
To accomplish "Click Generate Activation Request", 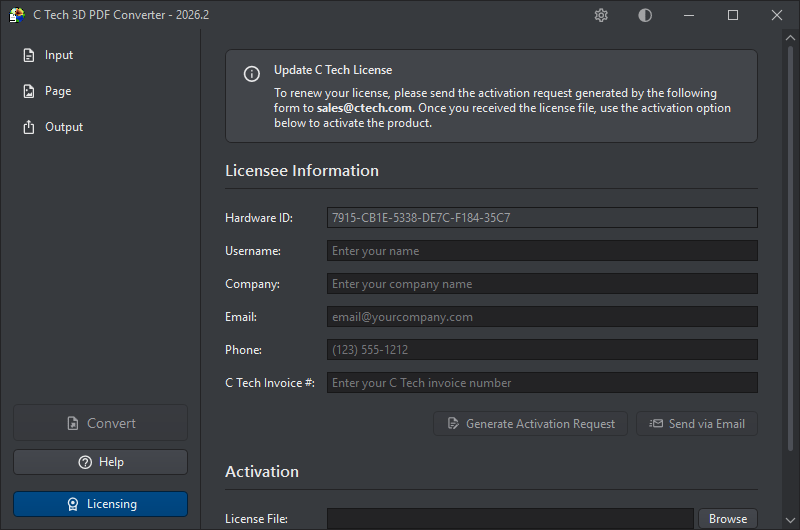I will (x=531, y=424).
